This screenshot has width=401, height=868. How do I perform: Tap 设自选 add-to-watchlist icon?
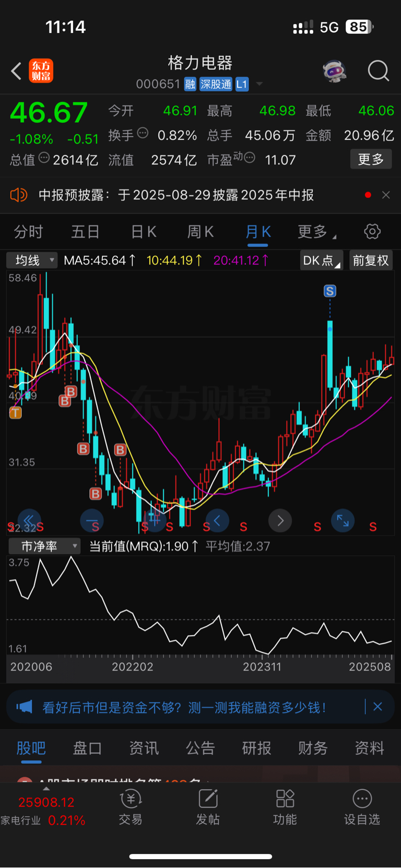pos(362,807)
